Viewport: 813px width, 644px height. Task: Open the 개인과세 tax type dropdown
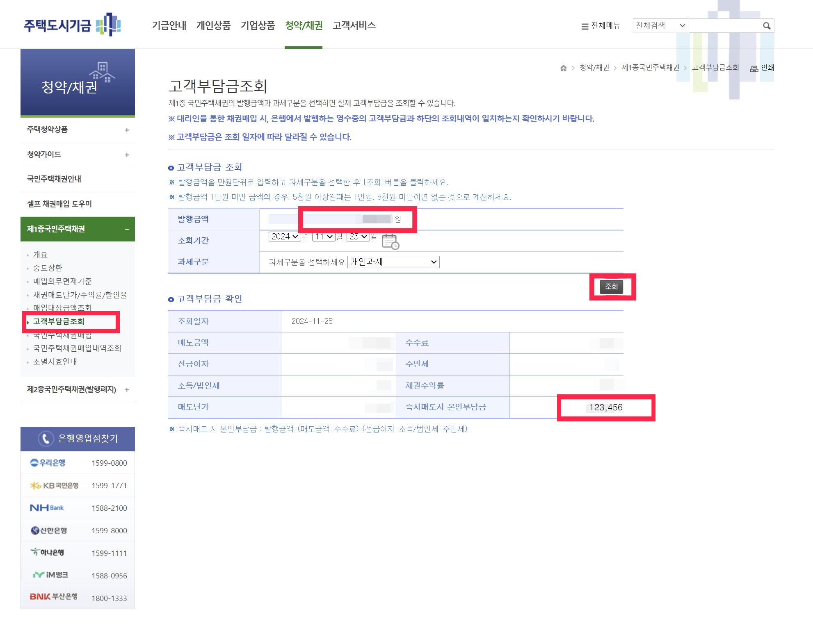click(393, 262)
